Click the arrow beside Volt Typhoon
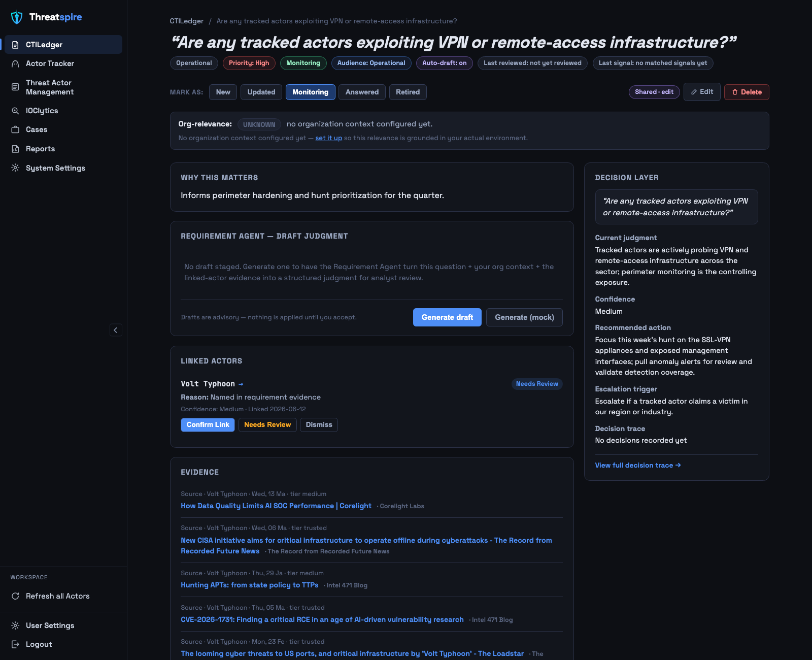The image size is (812, 660). 241,384
